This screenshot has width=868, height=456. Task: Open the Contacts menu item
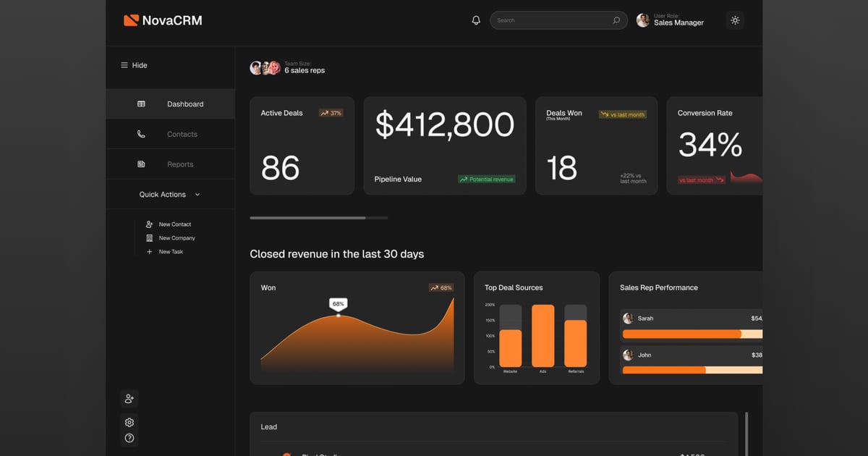tap(170, 134)
